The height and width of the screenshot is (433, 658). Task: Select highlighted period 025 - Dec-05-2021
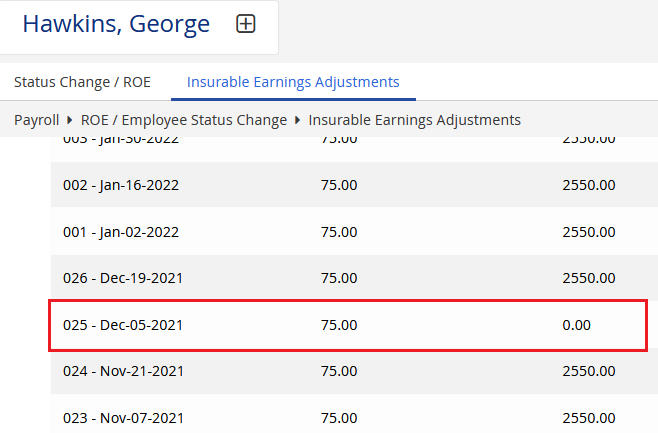click(x=122, y=325)
